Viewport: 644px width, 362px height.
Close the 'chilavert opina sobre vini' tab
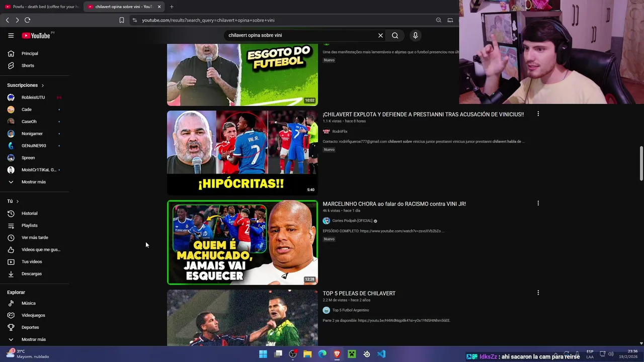[x=159, y=7]
